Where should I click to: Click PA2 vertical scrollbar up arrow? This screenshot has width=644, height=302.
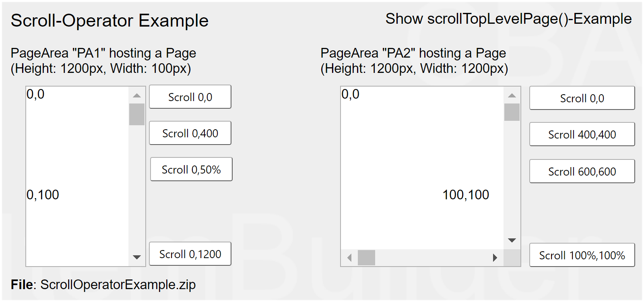(x=512, y=95)
